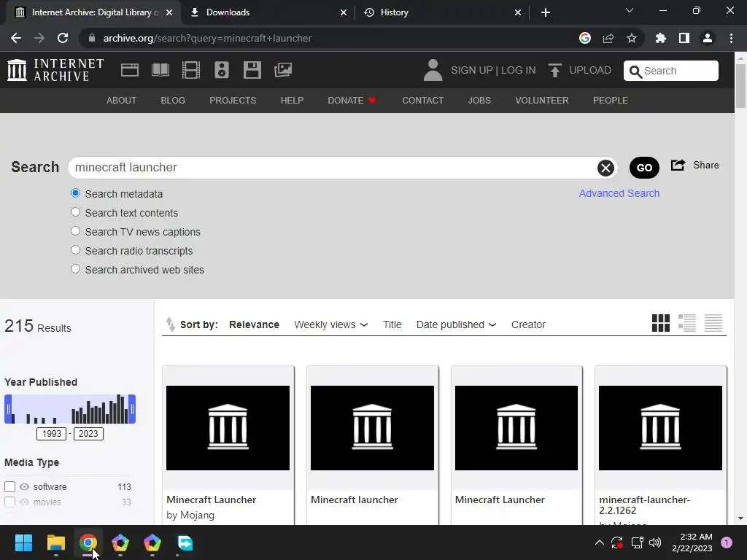Click the LOG IN link
The width and height of the screenshot is (747, 560).
click(519, 70)
